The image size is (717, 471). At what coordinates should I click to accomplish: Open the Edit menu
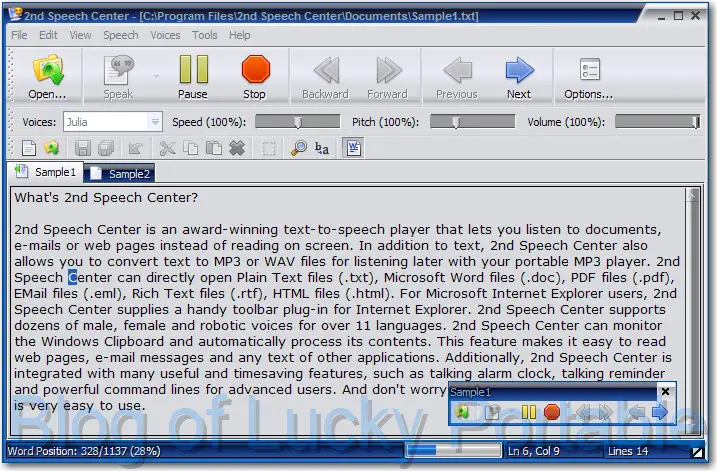click(48, 35)
